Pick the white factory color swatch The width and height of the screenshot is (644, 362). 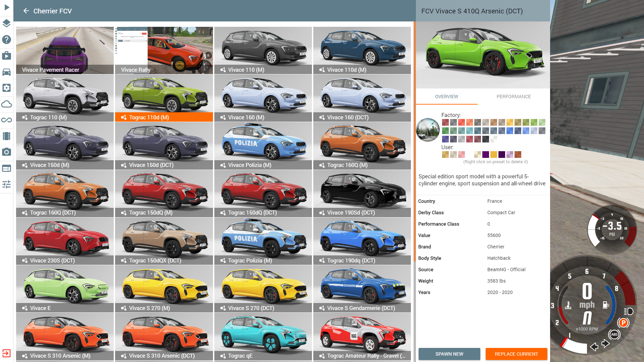(493, 138)
